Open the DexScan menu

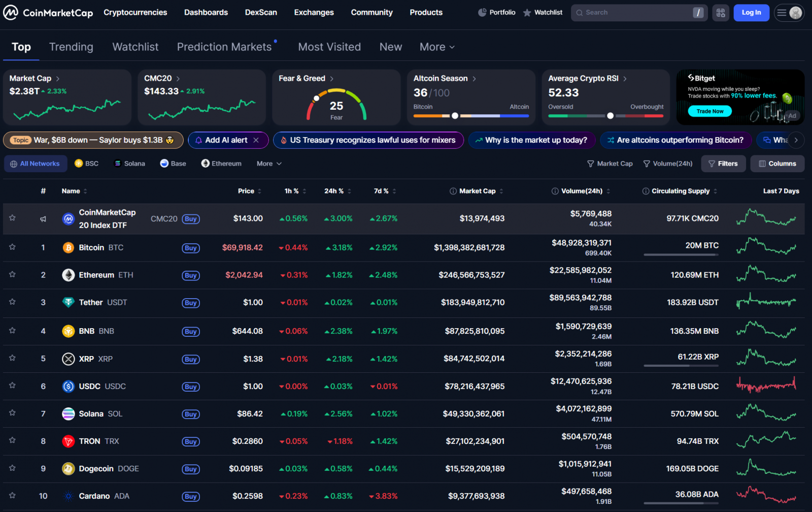point(261,13)
